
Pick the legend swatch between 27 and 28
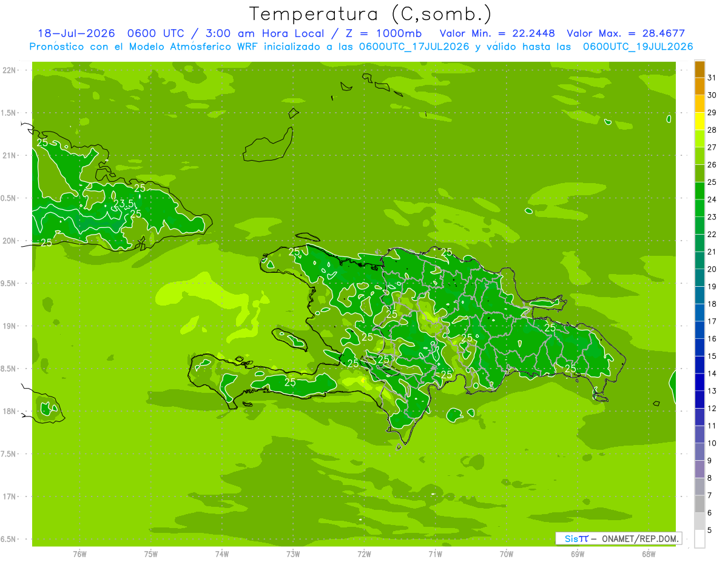(x=700, y=138)
